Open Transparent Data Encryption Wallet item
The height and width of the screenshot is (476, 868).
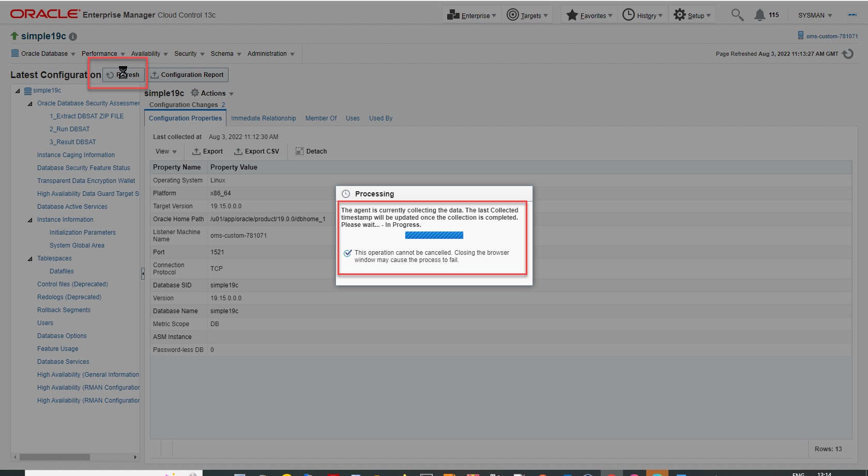(86, 181)
